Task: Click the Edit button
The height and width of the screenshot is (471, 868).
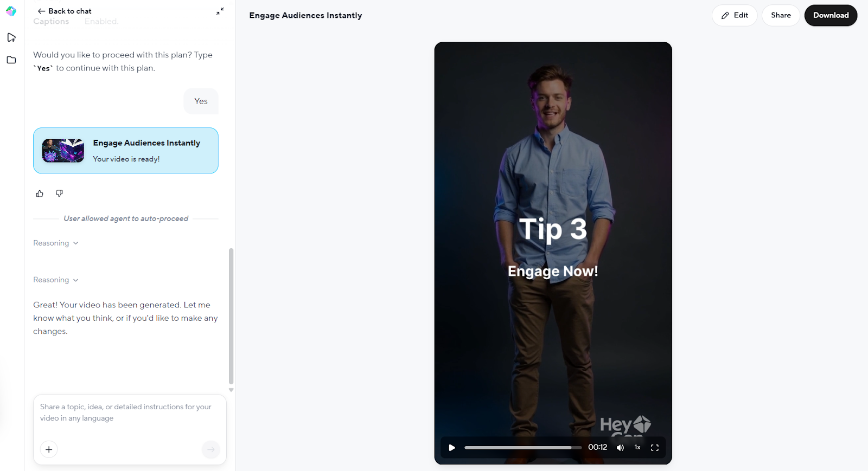Action: (x=735, y=15)
